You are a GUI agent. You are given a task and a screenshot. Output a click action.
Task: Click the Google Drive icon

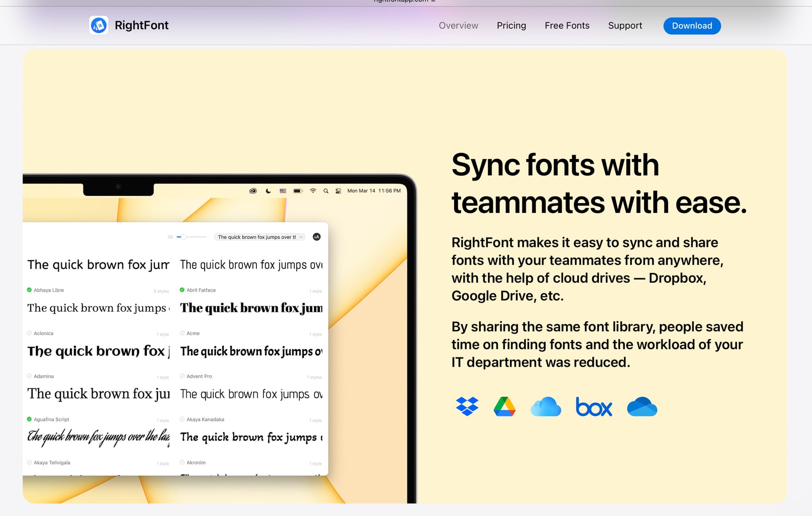pos(505,407)
